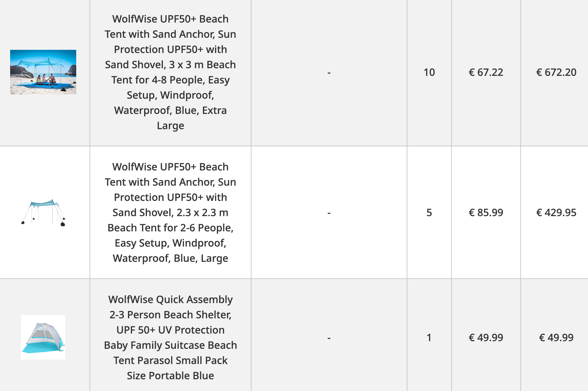Click the 'Waterproof, Blue, Large' text line
588x391 pixels.
pos(170,258)
